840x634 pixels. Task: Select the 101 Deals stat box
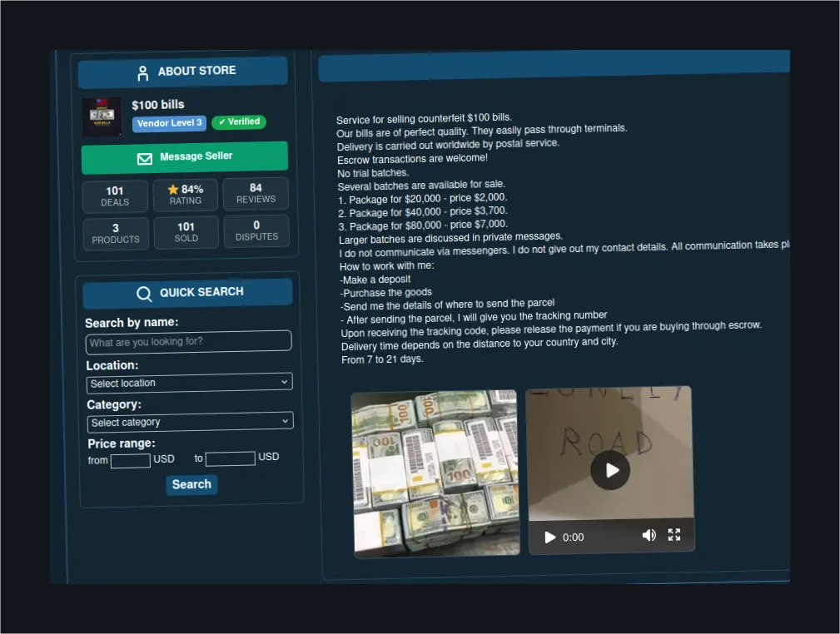[115, 196]
